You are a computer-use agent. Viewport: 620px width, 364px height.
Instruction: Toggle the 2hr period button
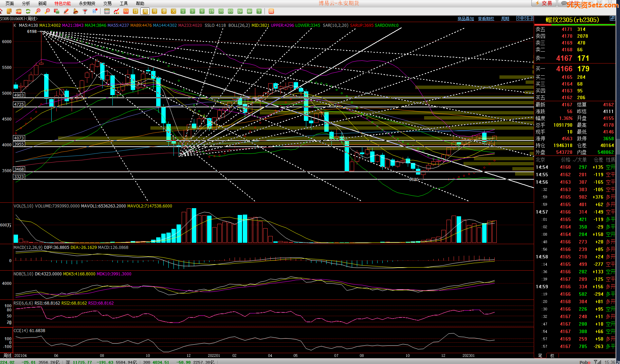click(x=240, y=11)
